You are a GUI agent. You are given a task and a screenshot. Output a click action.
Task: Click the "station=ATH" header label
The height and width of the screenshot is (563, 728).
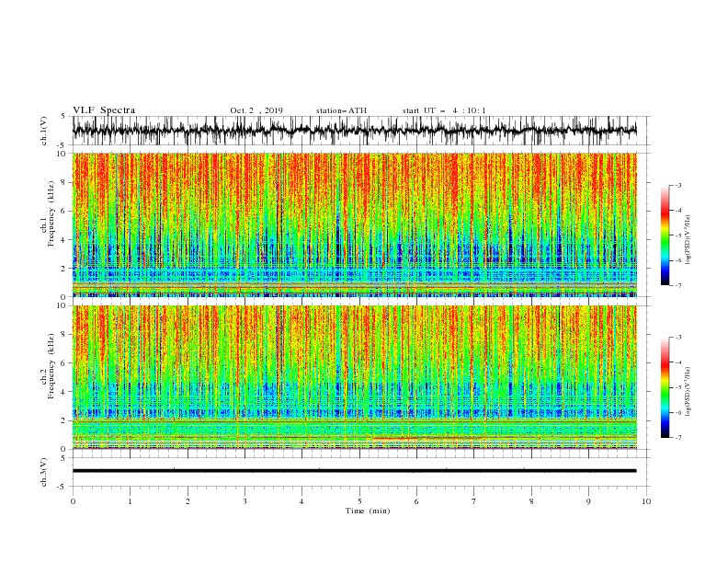(x=341, y=110)
